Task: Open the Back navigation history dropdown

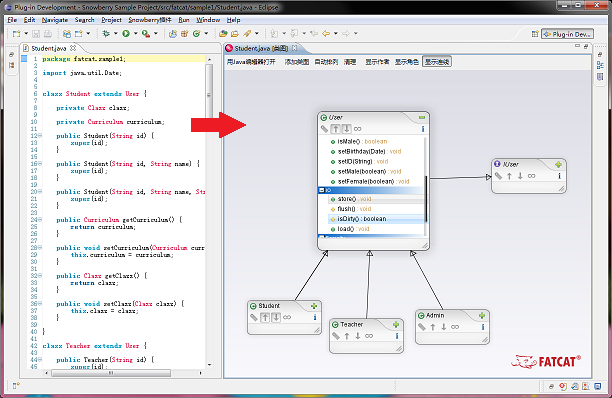Action: (x=336, y=34)
